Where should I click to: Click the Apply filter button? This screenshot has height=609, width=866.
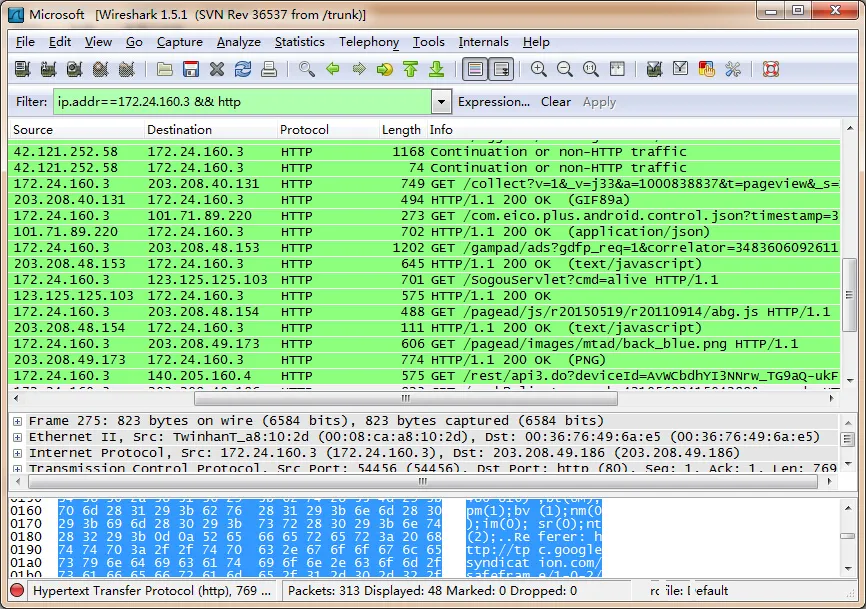point(599,102)
